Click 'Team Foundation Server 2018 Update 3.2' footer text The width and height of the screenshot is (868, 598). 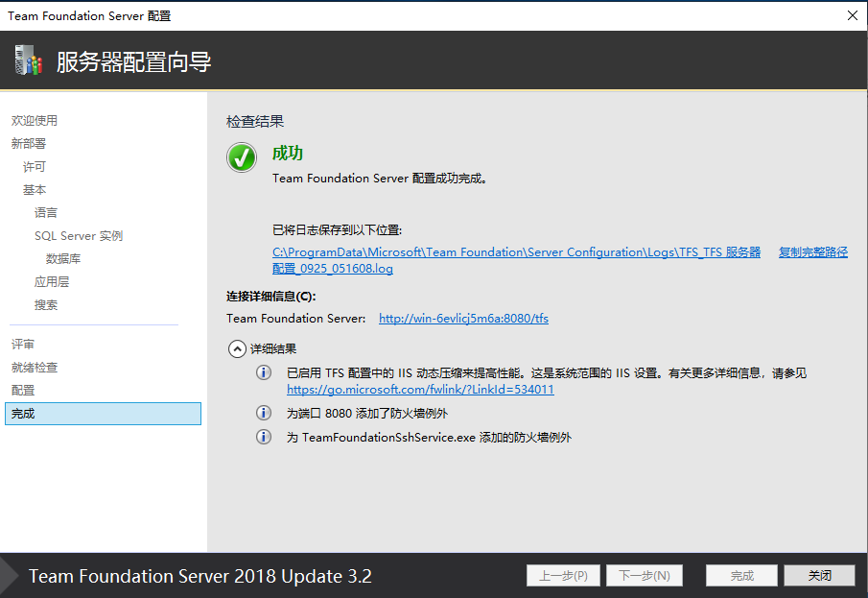tap(199, 576)
